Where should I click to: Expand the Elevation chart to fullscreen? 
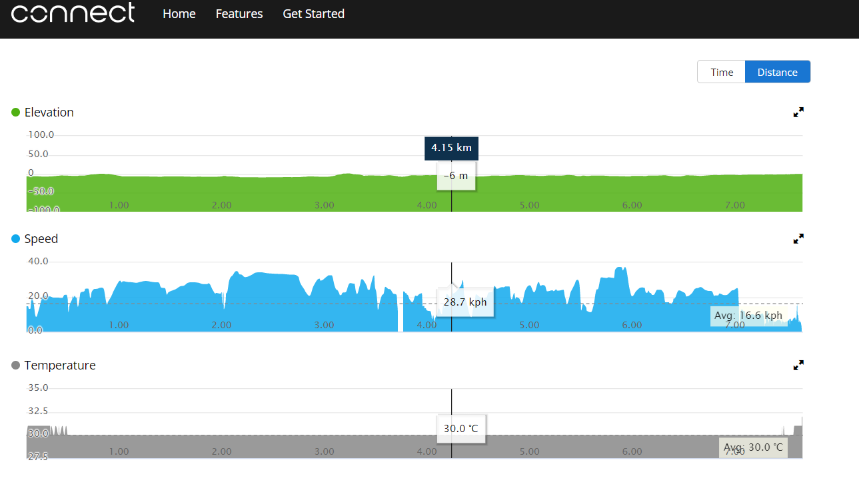coord(798,113)
